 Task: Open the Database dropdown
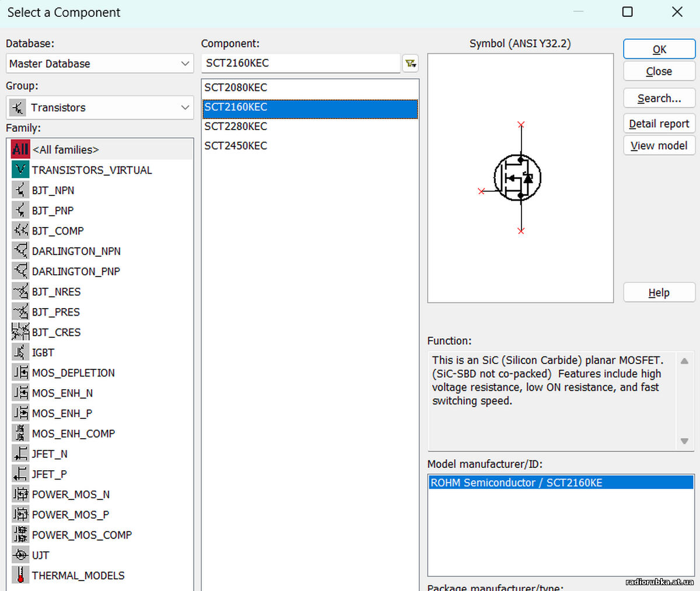click(100, 64)
